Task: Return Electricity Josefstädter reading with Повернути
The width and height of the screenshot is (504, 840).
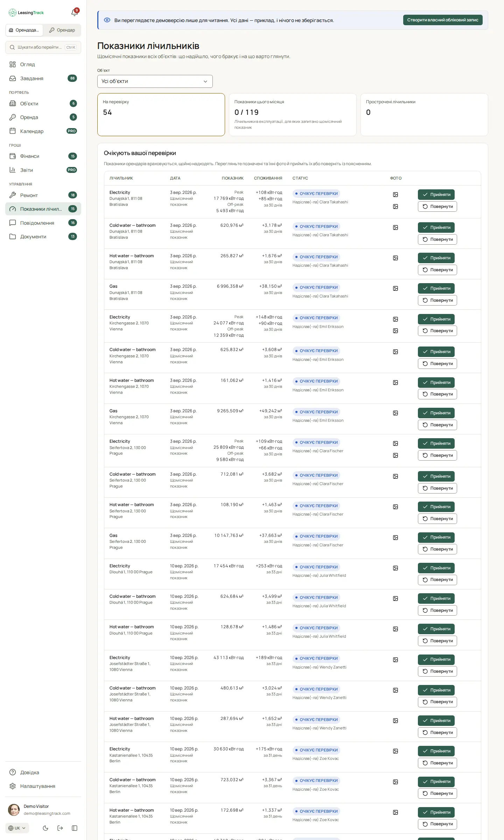Action: tap(437, 671)
